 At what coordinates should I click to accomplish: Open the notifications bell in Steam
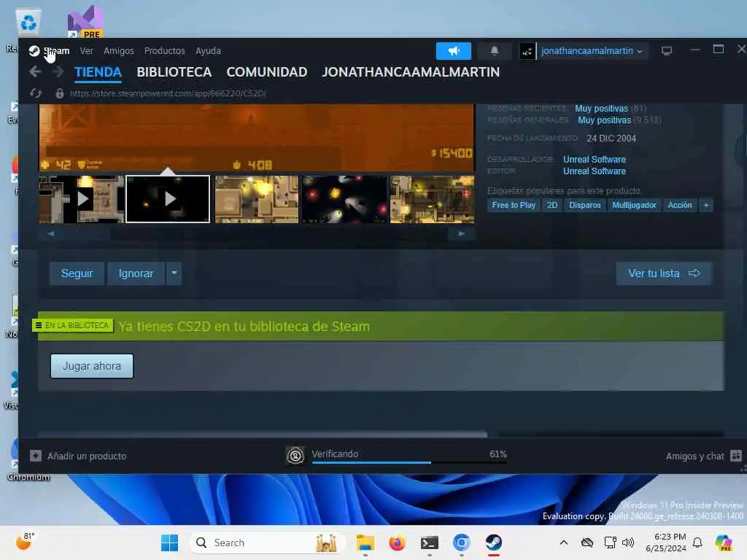click(x=495, y=51)
